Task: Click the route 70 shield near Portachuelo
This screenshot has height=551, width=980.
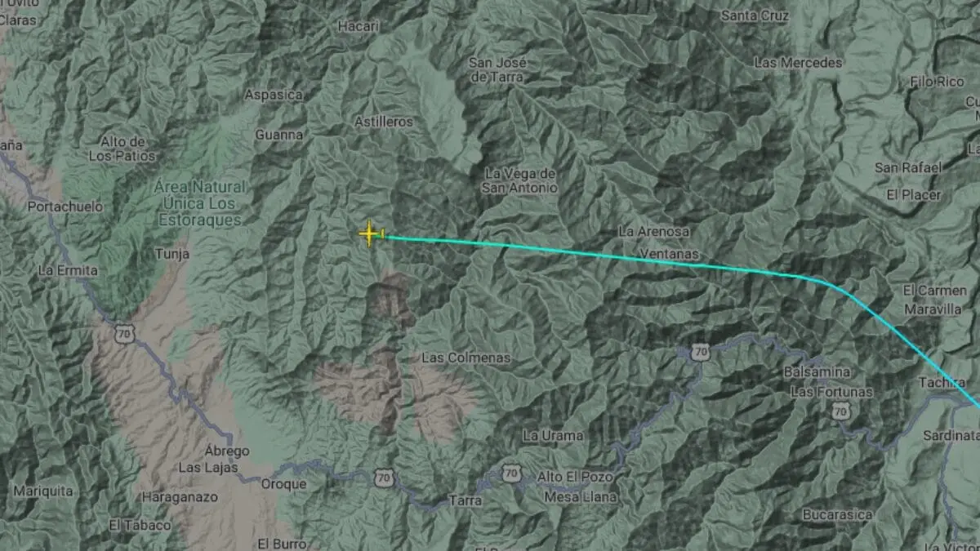Action: point(124,332)
